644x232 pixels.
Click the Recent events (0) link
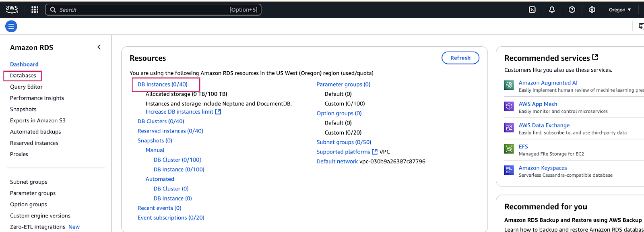pos(159,208)
